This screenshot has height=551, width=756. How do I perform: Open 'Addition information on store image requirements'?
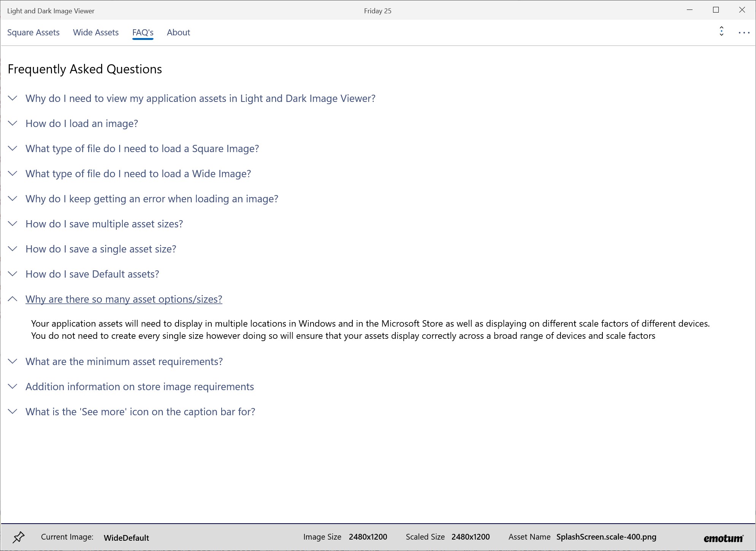(x=139, y=387)
